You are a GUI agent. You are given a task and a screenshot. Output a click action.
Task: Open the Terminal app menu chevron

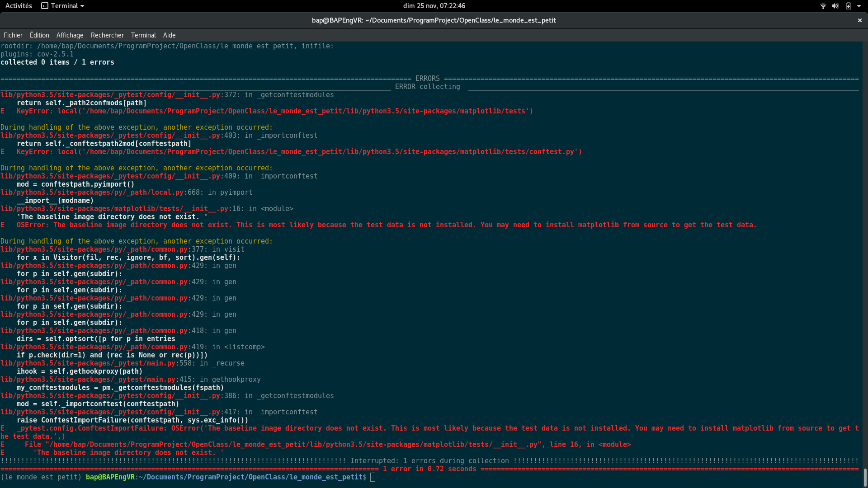[82, 6]
